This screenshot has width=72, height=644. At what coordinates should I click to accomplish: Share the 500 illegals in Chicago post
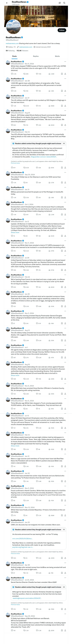[65, 106]
